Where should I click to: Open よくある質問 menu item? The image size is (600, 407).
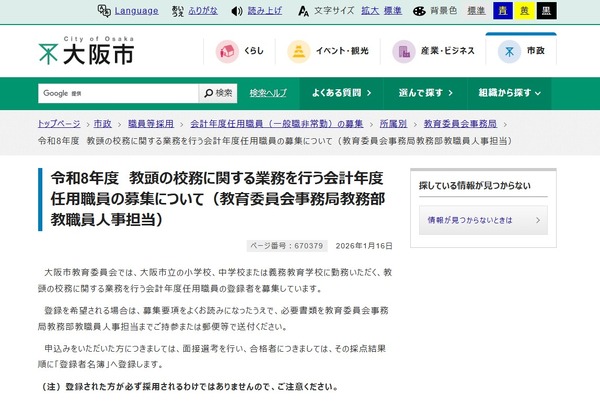(341, 93)
